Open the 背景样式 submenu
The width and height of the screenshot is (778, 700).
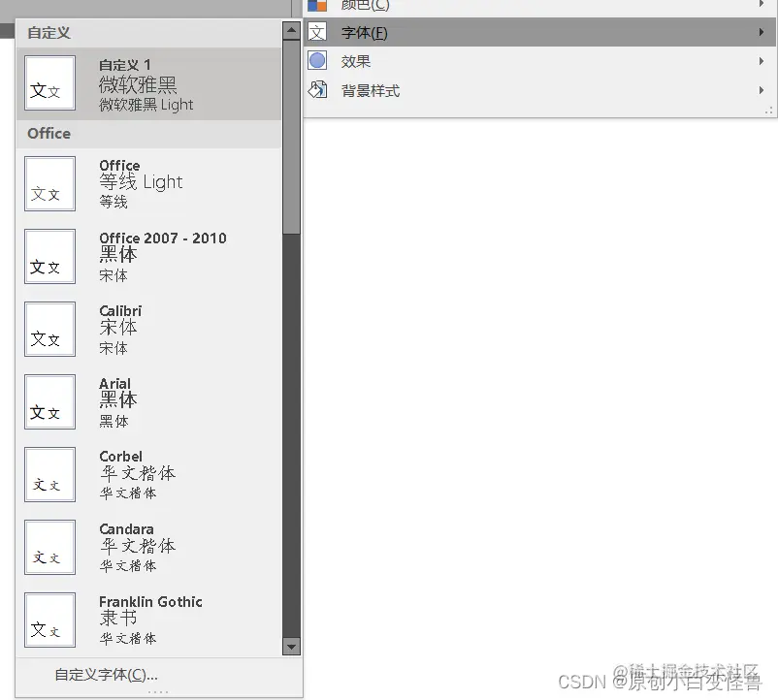pyautogui.click(x=539, y=90)
